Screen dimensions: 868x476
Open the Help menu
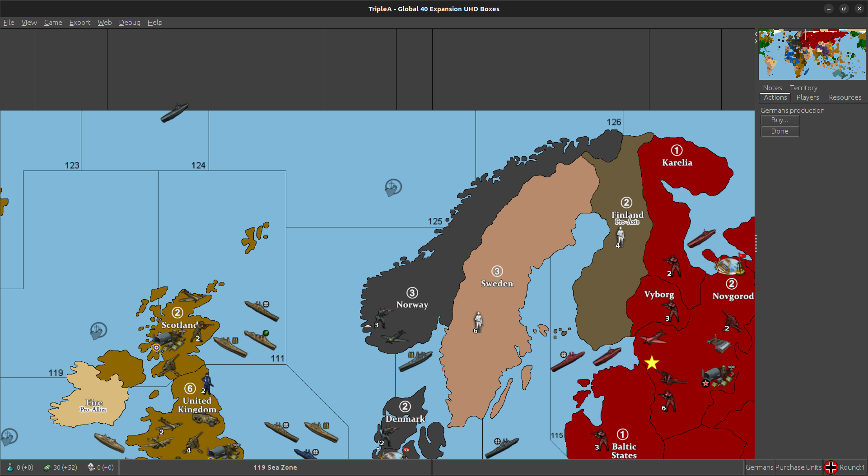pos(154,23)
